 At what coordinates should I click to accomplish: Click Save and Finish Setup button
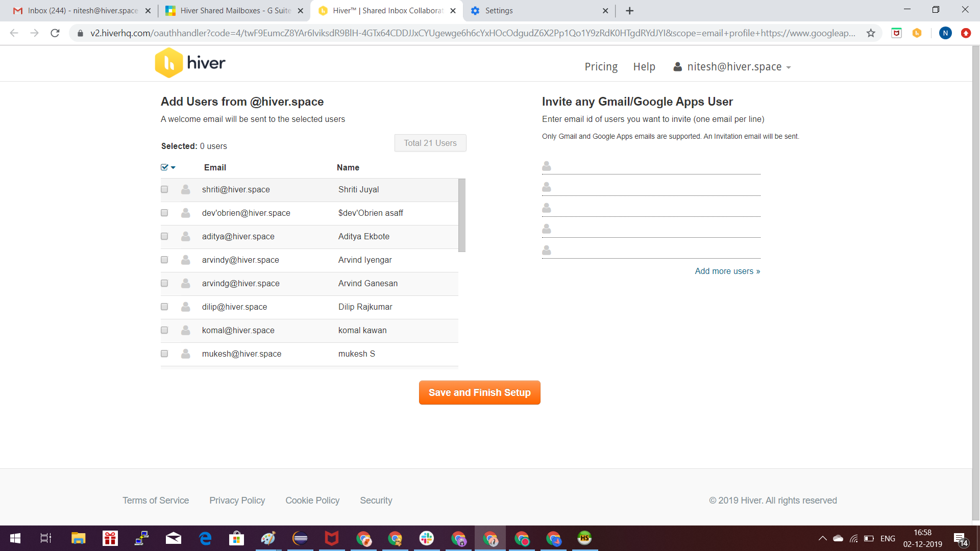pyautogui.click(x=479, y=392)
